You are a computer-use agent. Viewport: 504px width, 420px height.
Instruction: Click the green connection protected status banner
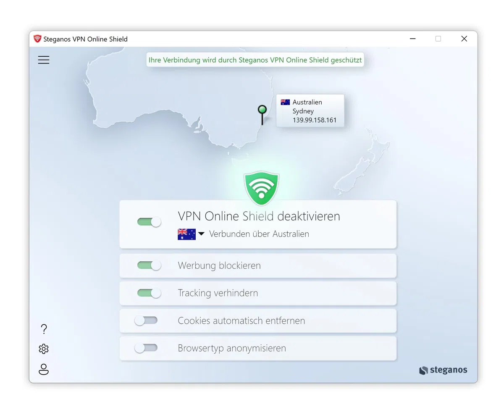coord(255,60)
